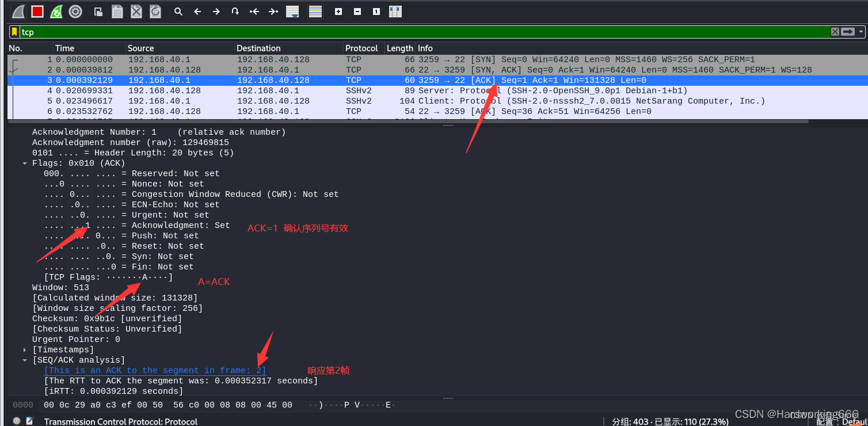Select Header Length: 20 bytes line
868x426 pixels.
[x=133, y=153]
